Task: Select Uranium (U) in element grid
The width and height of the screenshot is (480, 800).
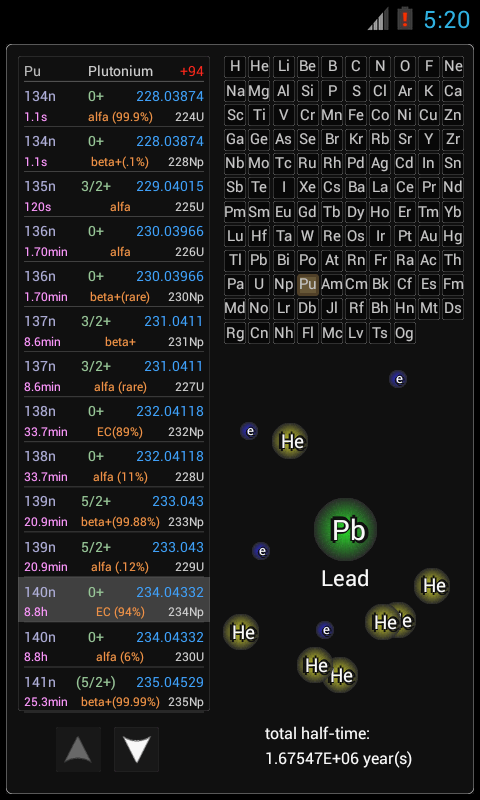Action: [259, 284]
